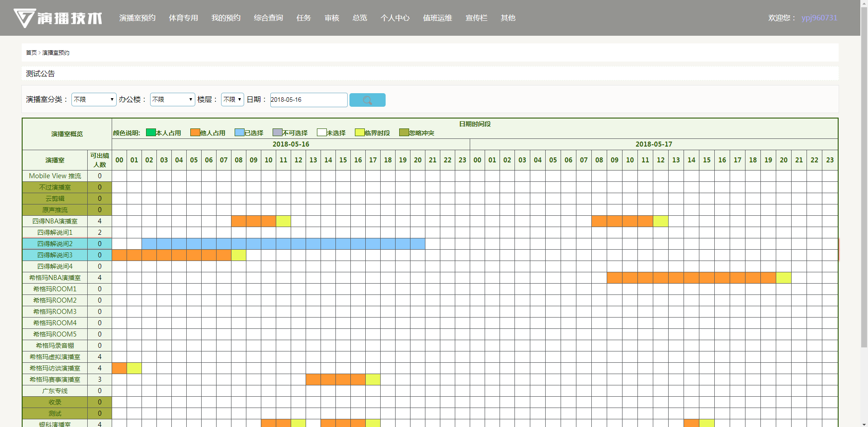Viewport: 868px width, 427px height.
Task: Expand the 办公楼 dropdown
Action: pos(172,100)
